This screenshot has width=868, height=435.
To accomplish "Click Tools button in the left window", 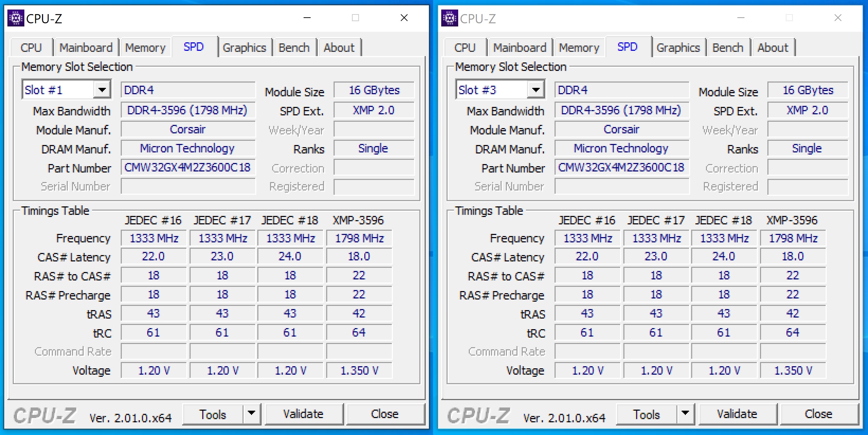I will pyautogui.click(x=213, y=414).
